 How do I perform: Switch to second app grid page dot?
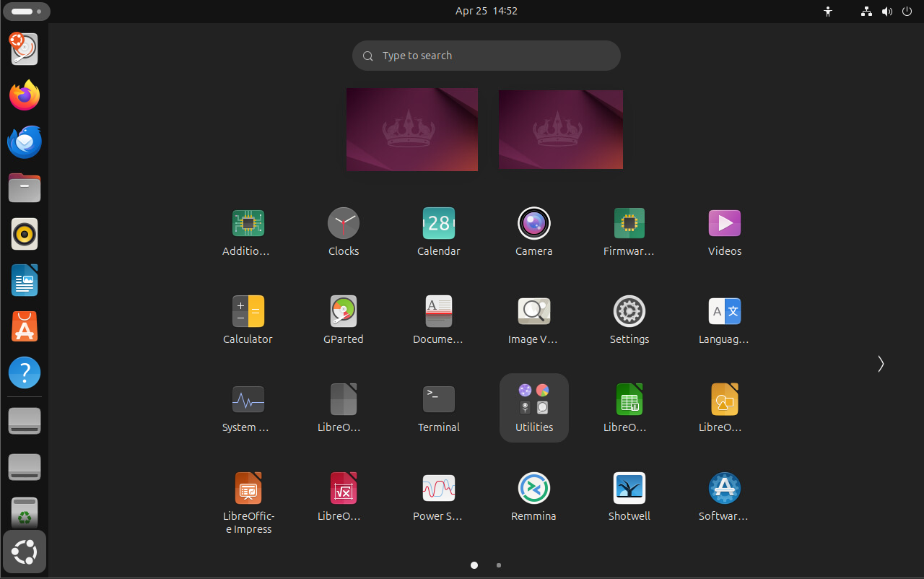[x=499, y=565]
